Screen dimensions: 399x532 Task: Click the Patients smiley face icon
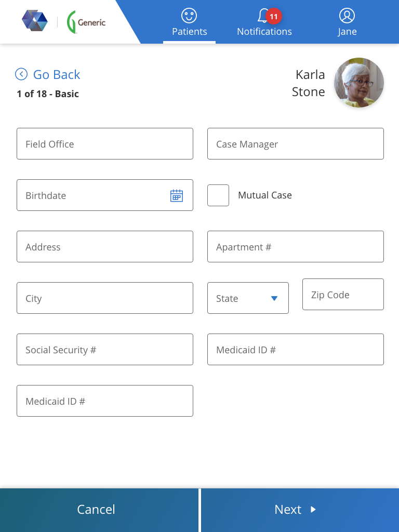click(x=189, y=16)
